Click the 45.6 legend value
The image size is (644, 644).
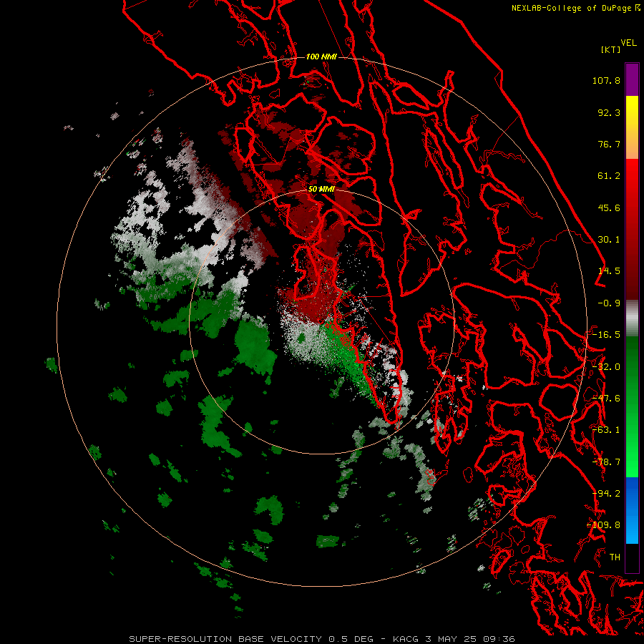(x=609, y=208)
